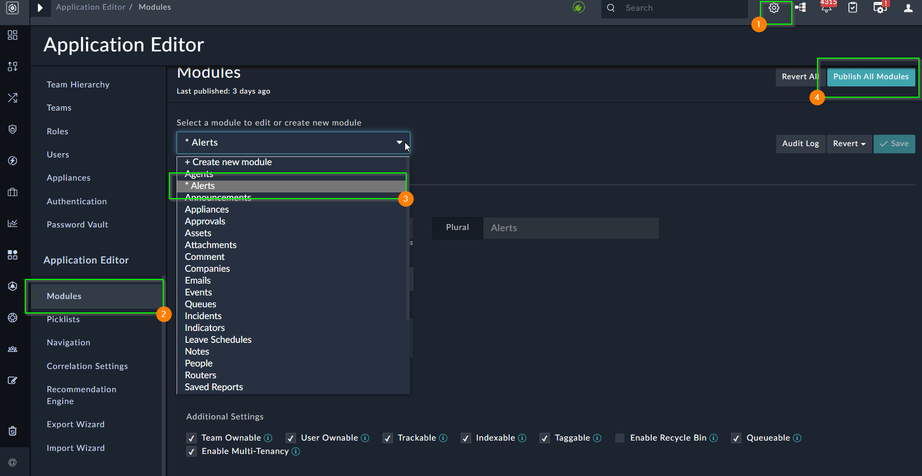The width and height of the screenshot is (922, 476).
Task: Toggle the Taggable checkbox
Action: pos(544,438)
